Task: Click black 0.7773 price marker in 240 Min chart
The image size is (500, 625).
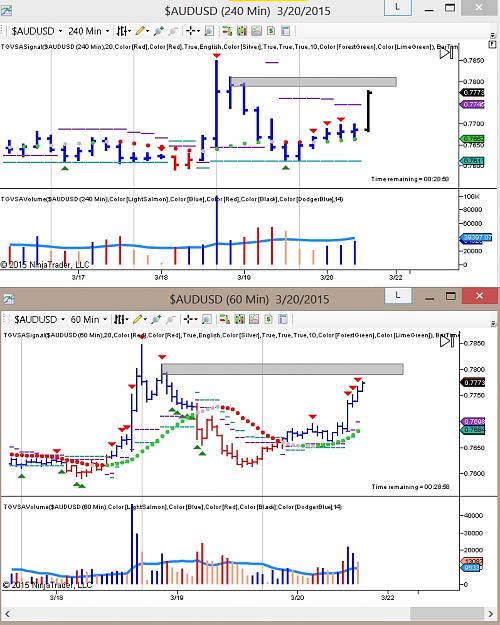Action: pos(473,92)
